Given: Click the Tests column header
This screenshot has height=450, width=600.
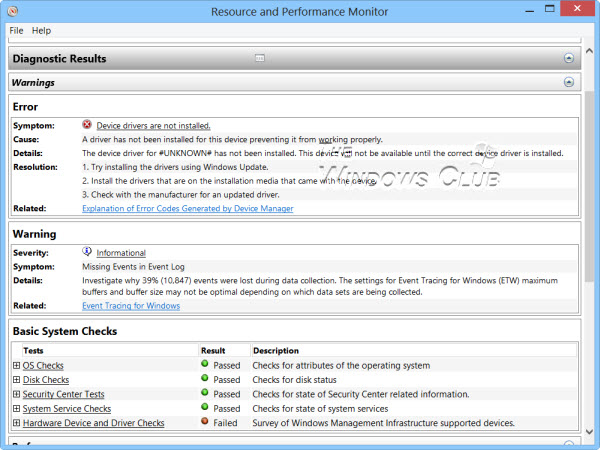Looking at the screenshot, I should point(33,351).
